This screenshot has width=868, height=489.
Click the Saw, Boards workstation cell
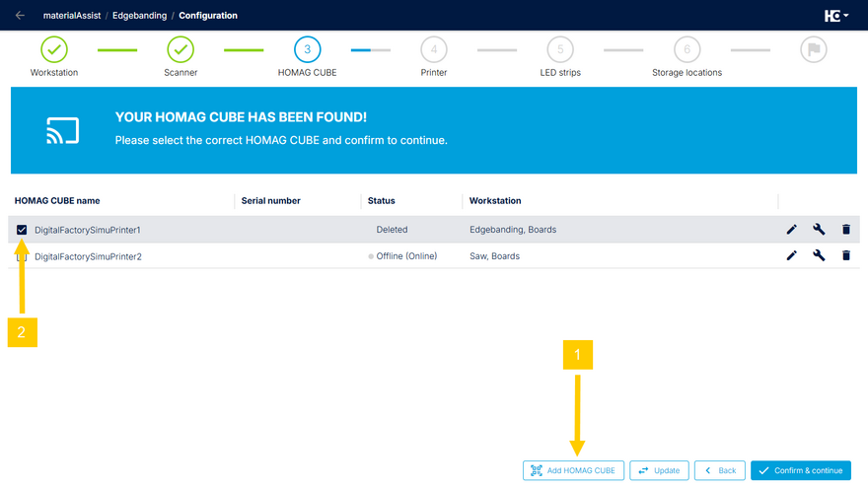pyautogui.click(x=495, y=256)
